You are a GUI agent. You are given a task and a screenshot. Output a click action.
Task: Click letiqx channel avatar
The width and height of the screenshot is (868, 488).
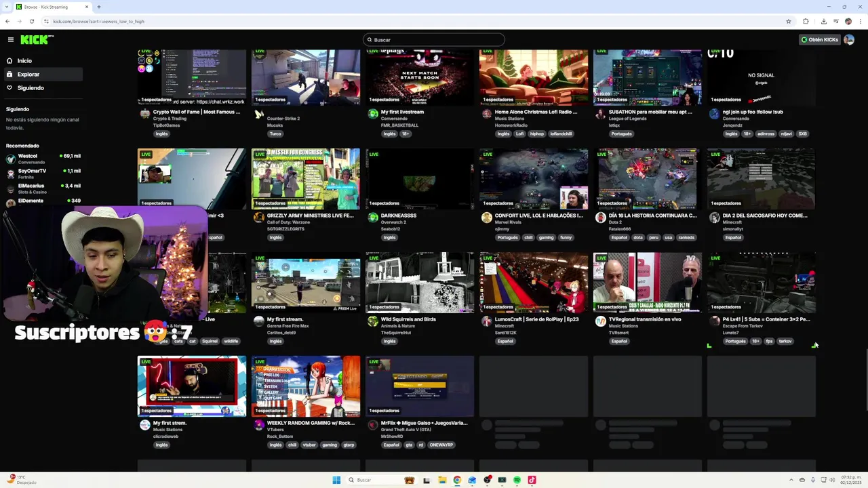pyautogui.click(x=600, y=114)
